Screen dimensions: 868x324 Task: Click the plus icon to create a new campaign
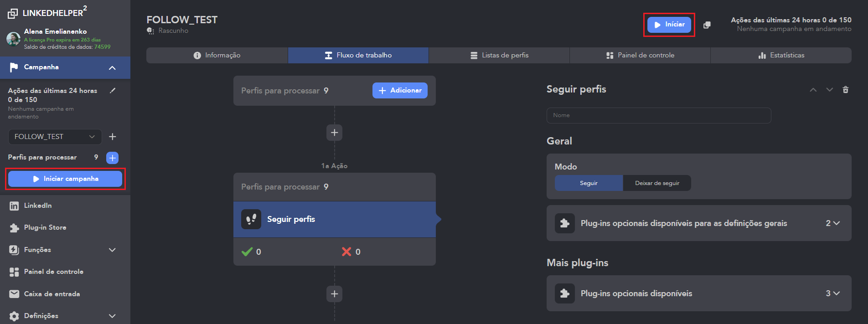(113, 137)
